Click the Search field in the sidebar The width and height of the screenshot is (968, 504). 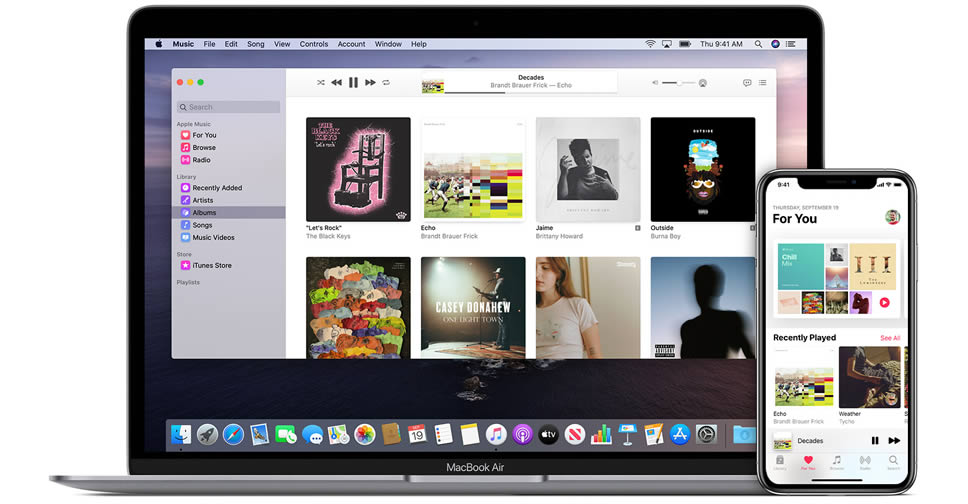pyautogui.click(x=228, y=107)
